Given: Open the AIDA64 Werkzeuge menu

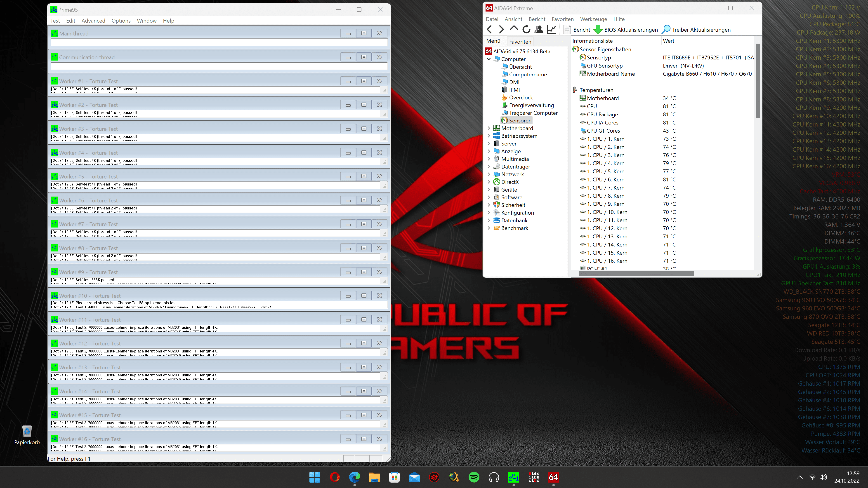Looking at the screenshot, I should click(593, 19).
